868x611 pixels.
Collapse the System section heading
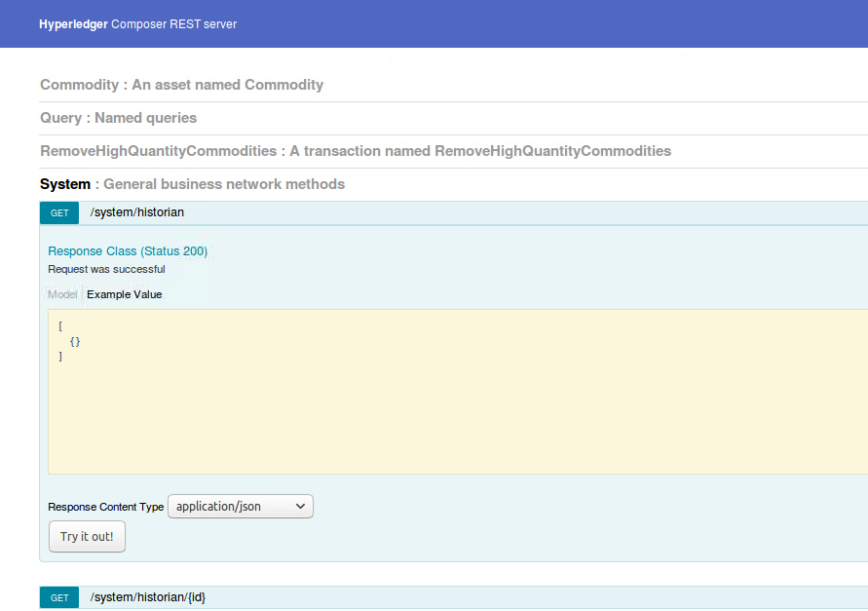(64, 184)
